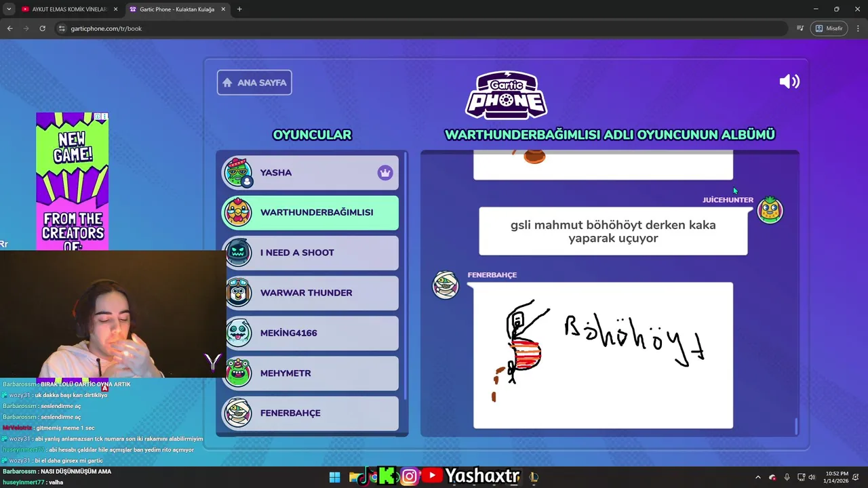Open the volume tray icon
This screenshot has height=488, width=868.
(812, 477)
